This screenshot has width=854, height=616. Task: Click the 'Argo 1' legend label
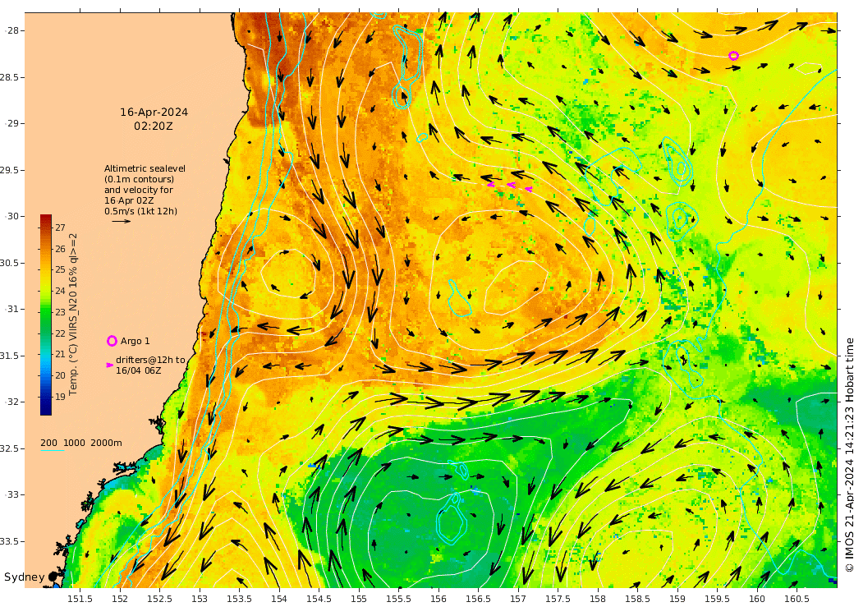point(135,341)
